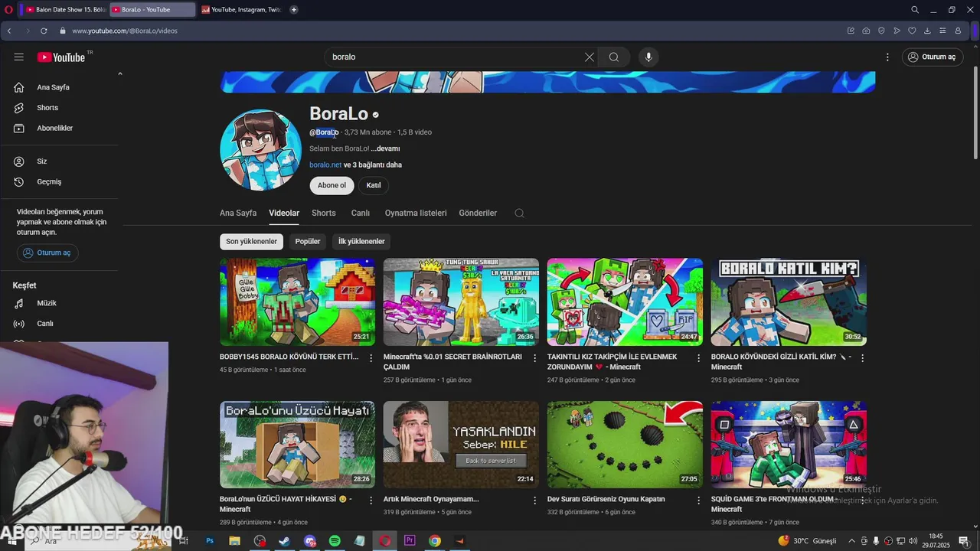
Task: Open BORALO KATİL KİM video thumbnail
Action: click(x=789, y=302)
